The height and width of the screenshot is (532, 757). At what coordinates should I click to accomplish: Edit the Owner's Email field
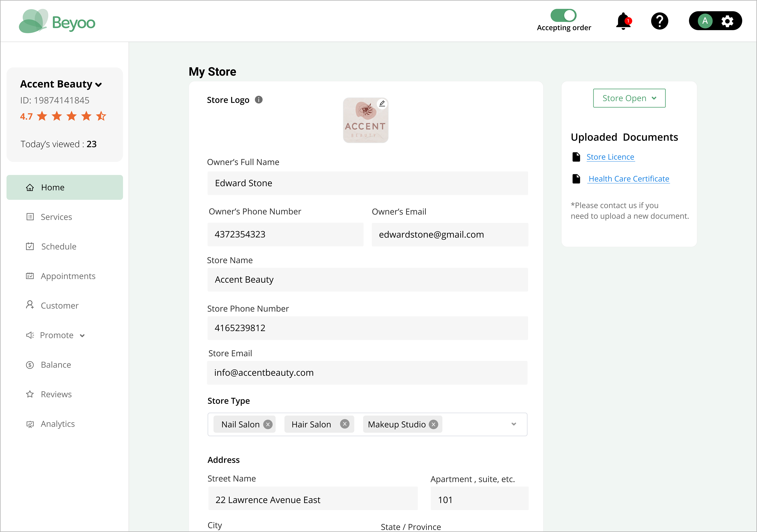(x=450, y=234)
